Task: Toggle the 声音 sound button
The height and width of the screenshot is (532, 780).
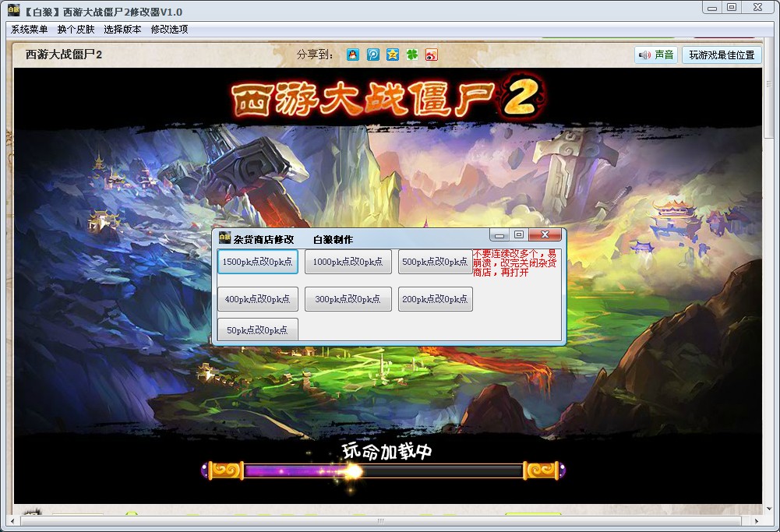Action: point(655,55)
